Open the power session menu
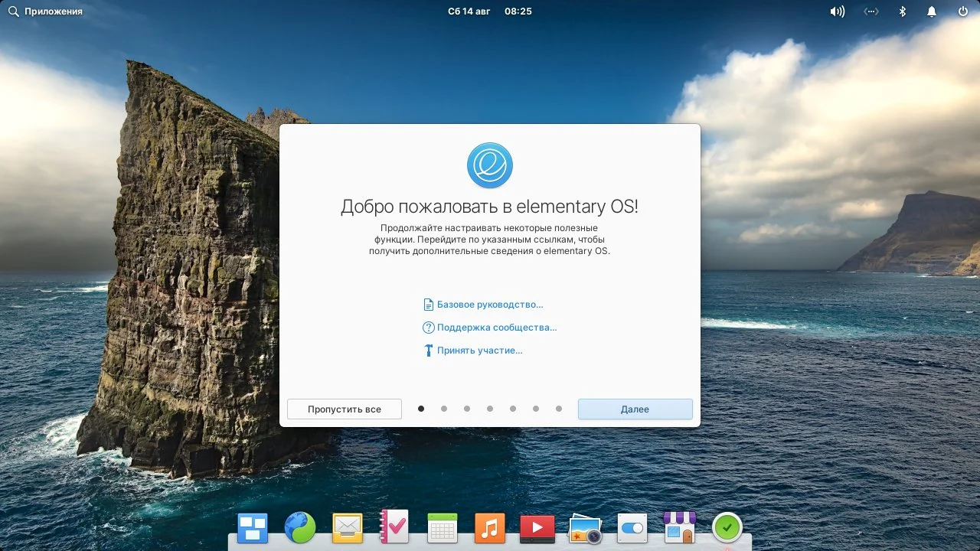 pos(962,11)
